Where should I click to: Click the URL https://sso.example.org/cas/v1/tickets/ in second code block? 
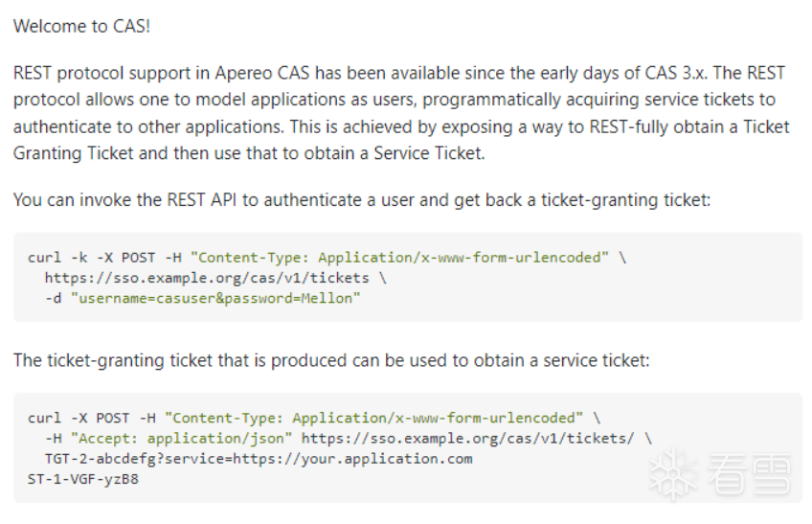467,439
